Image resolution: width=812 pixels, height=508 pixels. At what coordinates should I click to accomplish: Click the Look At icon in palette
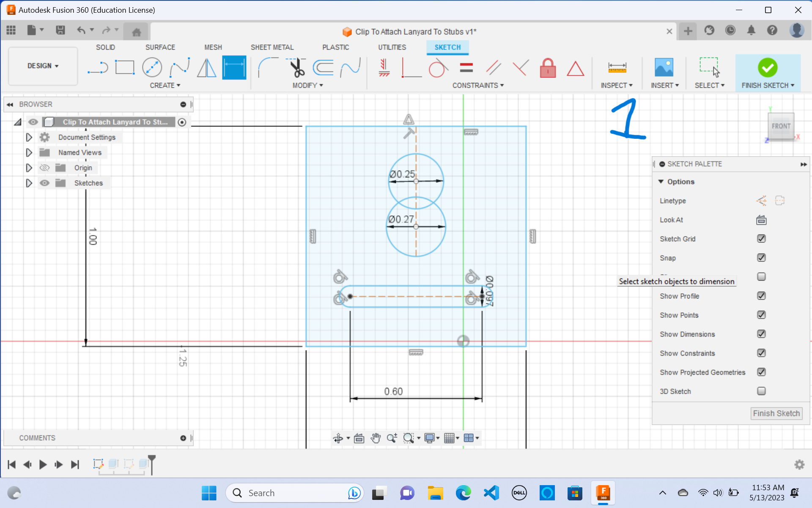[x=761, y=220]
